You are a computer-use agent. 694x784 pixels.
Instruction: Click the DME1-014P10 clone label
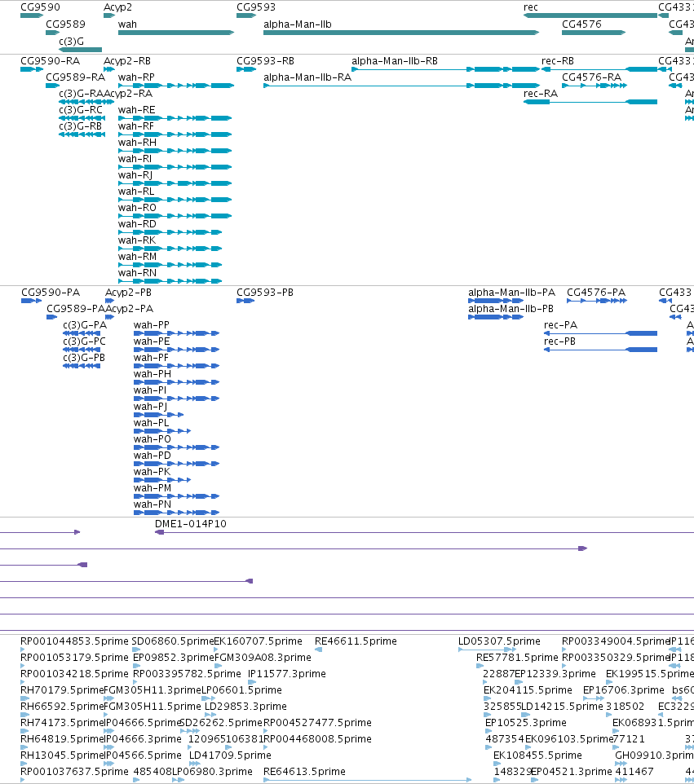191,524
